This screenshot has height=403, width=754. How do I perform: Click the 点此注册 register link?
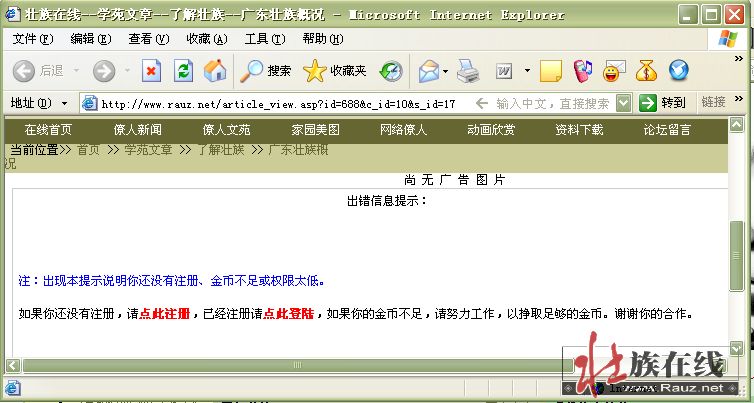164,313
